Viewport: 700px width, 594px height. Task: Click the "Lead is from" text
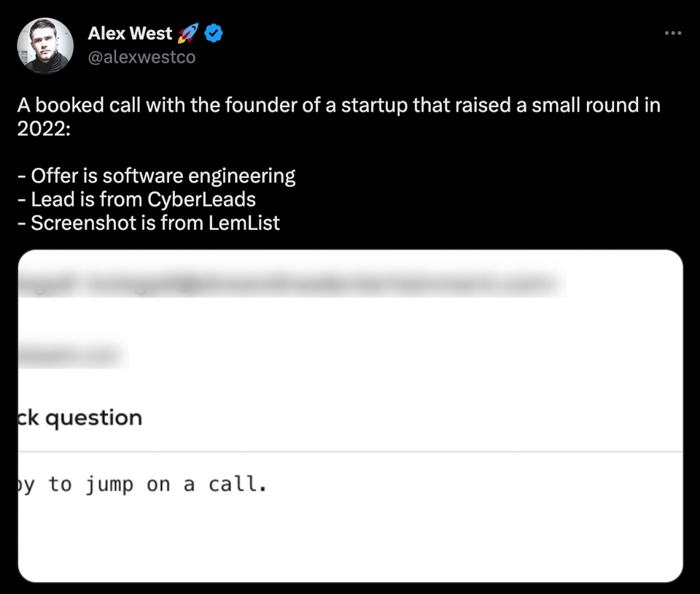point(88,199)
